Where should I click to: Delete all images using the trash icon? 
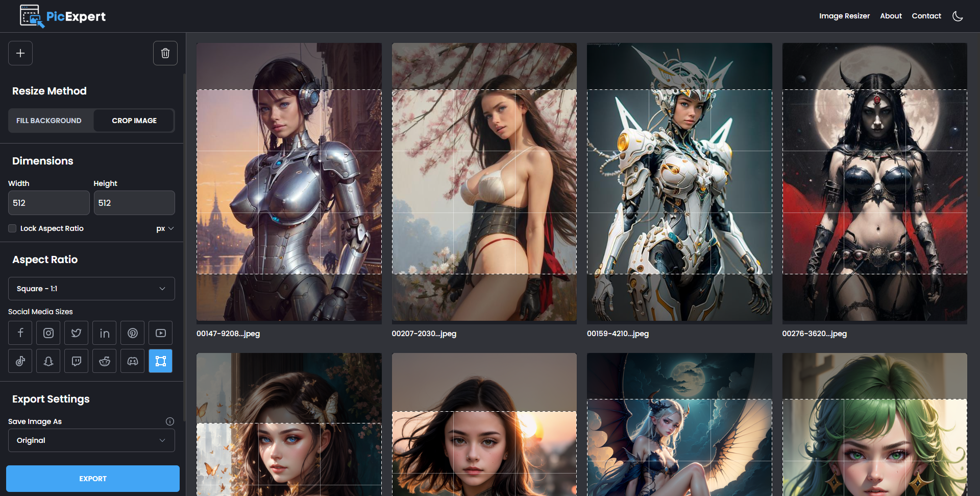165,53
